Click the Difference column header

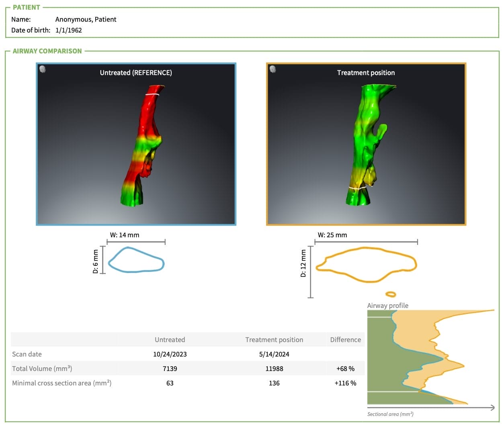click(x=345, y=340)
